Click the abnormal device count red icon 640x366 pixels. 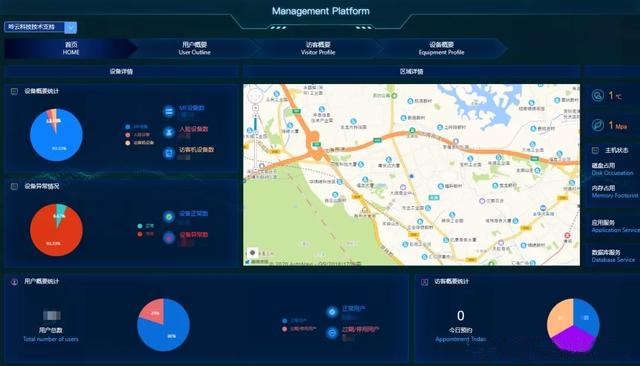(169, 237)
